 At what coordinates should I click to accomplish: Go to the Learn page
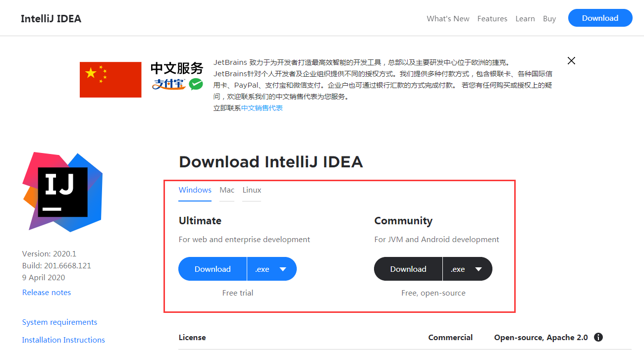[525, 19]
